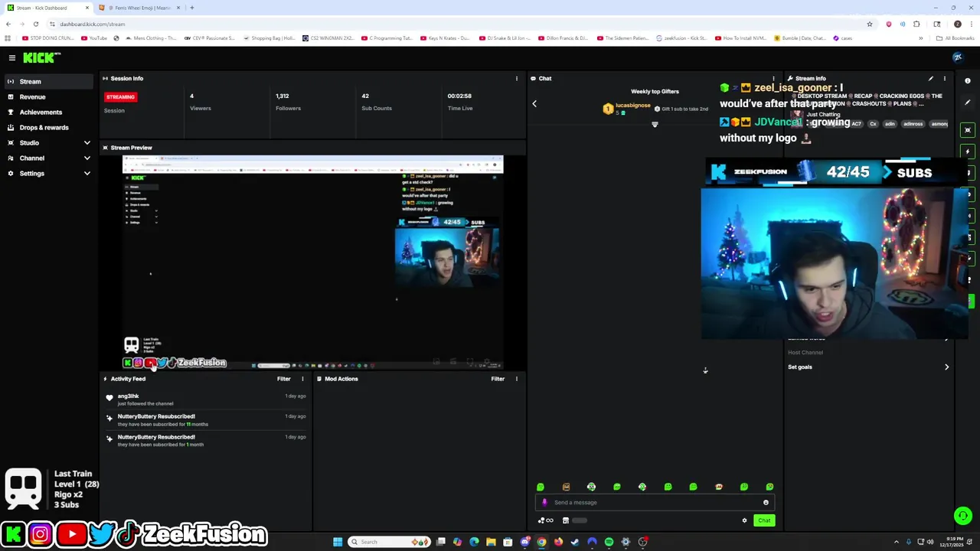
Task: Open YouTube bookmark in bookmarks bar
Action: click(x=95, y=38)
